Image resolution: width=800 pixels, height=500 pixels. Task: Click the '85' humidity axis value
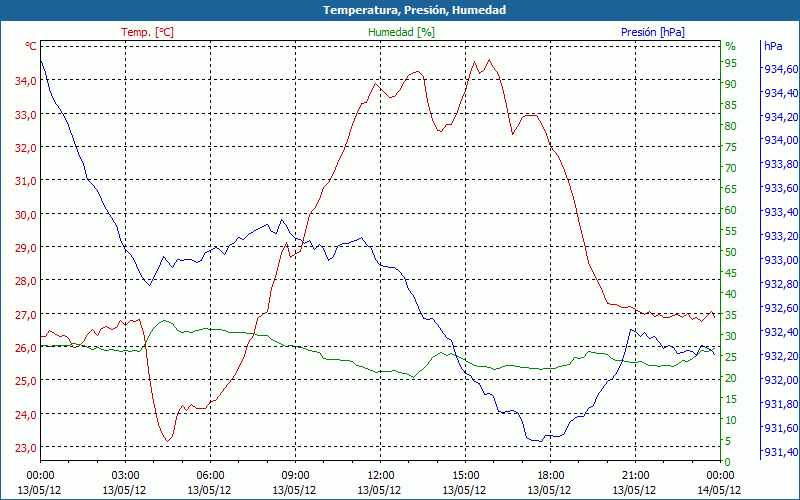(x=731, y=105)
